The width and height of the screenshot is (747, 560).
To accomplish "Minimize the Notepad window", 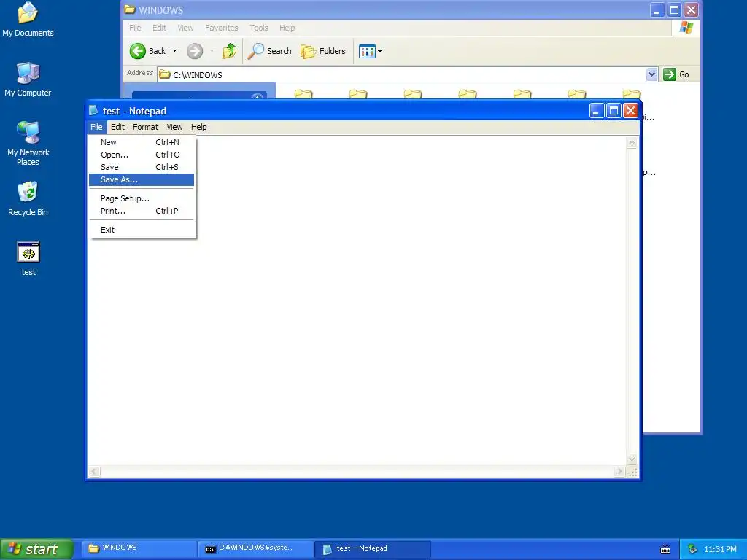I will point(597,111).
